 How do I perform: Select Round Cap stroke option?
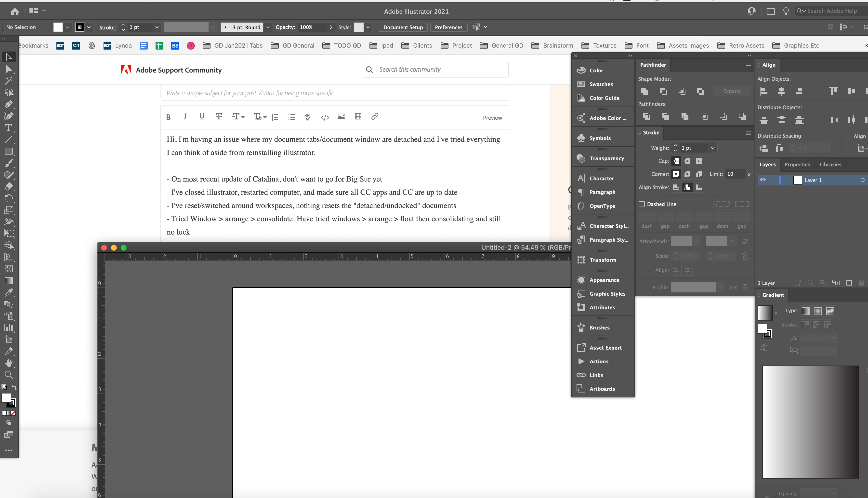tap(687, 161)
